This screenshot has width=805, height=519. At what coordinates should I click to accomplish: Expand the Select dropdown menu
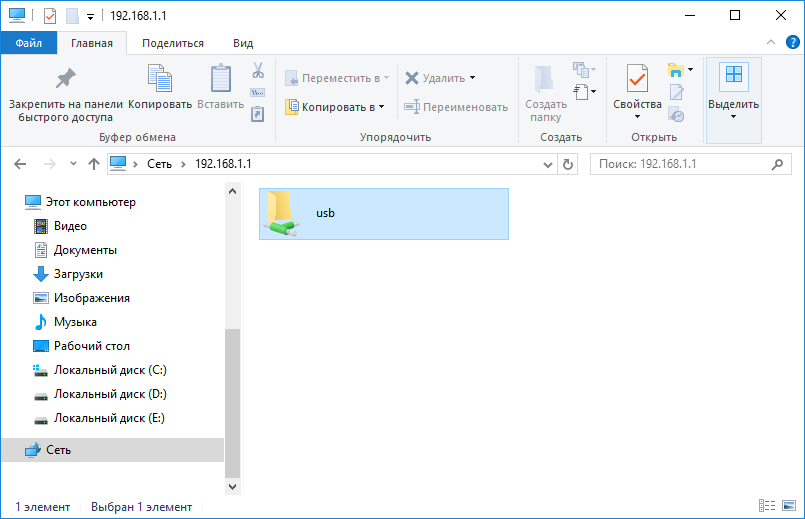click(733, 116)
